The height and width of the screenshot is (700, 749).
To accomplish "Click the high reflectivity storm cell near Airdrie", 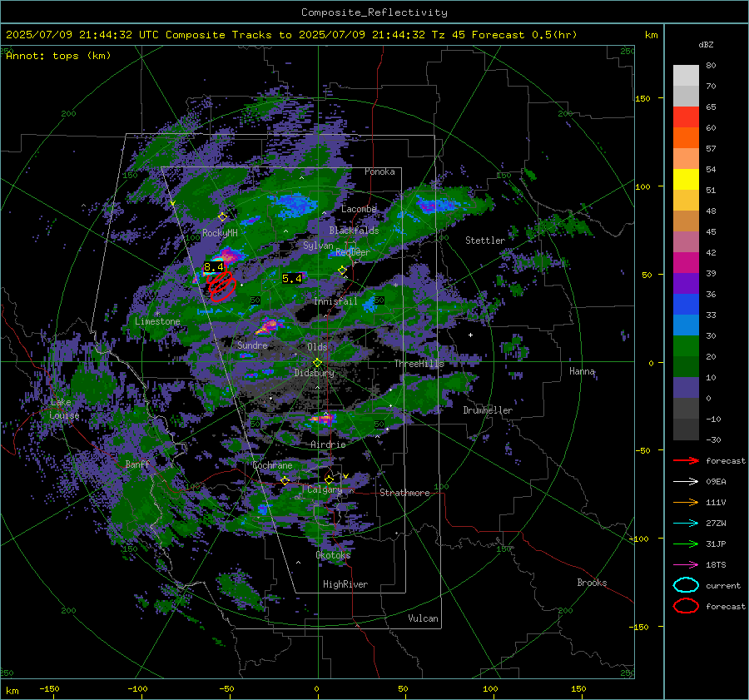I will [322, 419].
